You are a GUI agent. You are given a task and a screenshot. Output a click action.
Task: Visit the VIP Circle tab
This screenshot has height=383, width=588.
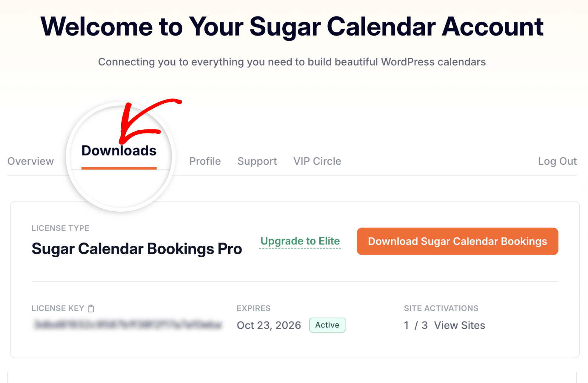click(x=317, y=161)
